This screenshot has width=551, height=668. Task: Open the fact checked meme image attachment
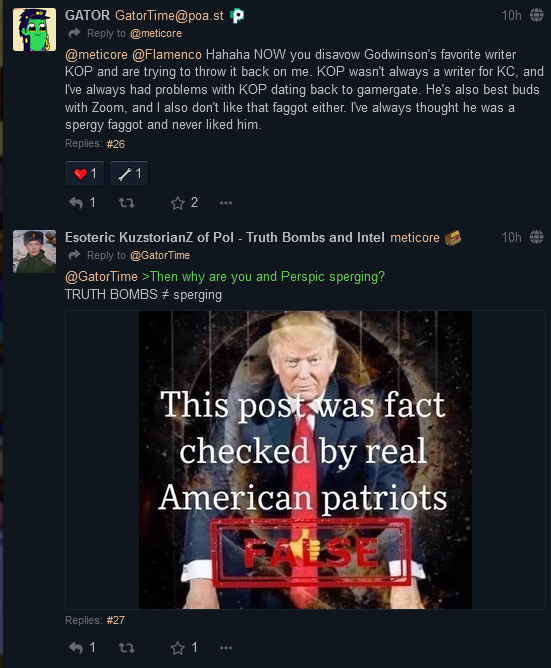point(305,460)
